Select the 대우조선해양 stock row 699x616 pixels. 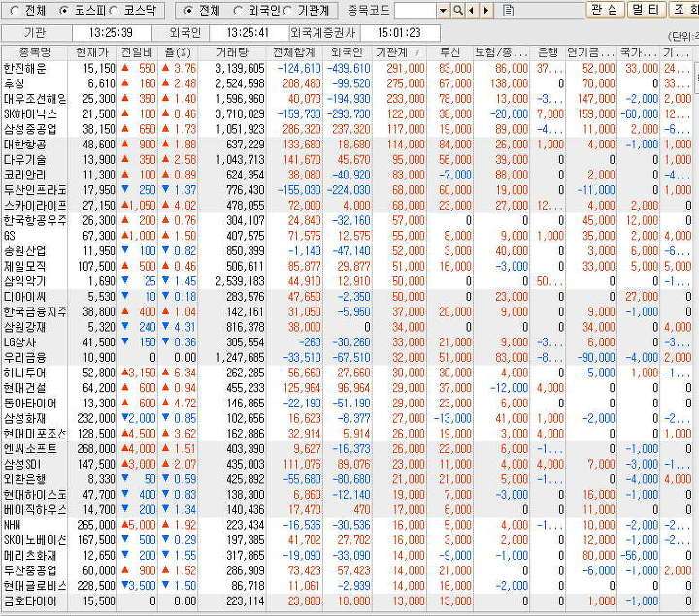pyautogui.click(x=348, y=99)
